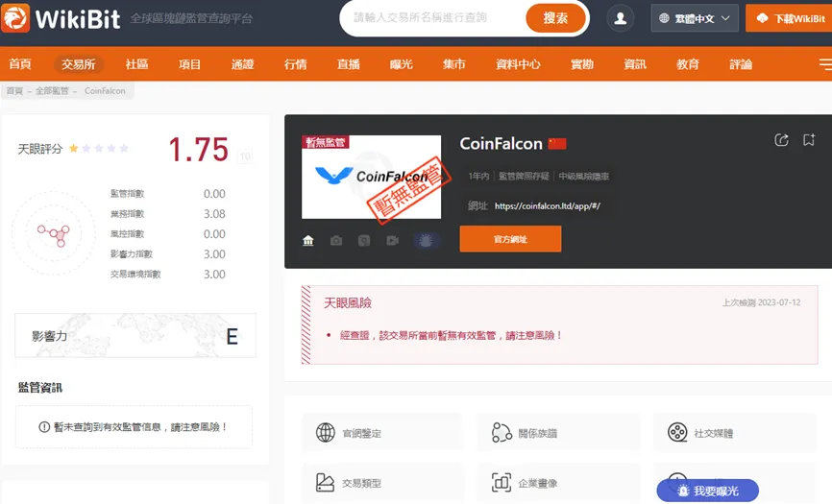Click the 官方網址 orange button
This screenshot has height=504, width=832.
(x=510, y=239)
